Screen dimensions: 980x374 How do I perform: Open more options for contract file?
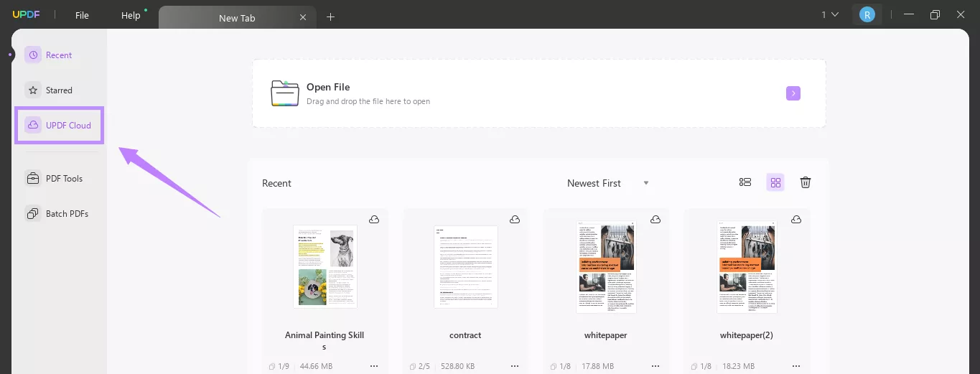(515, 366)
